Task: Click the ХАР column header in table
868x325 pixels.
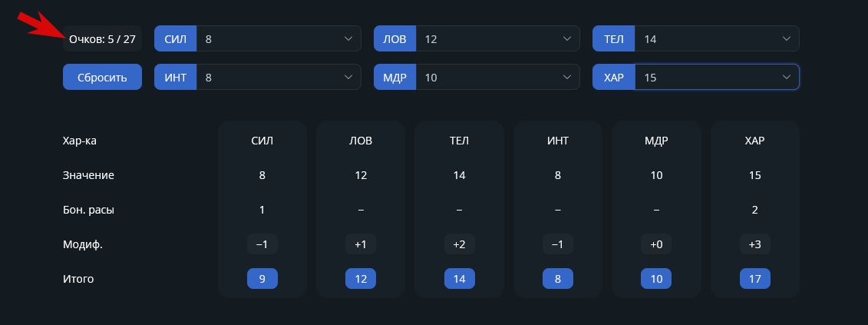Action: pyautogui.click(x=755, y=141)
